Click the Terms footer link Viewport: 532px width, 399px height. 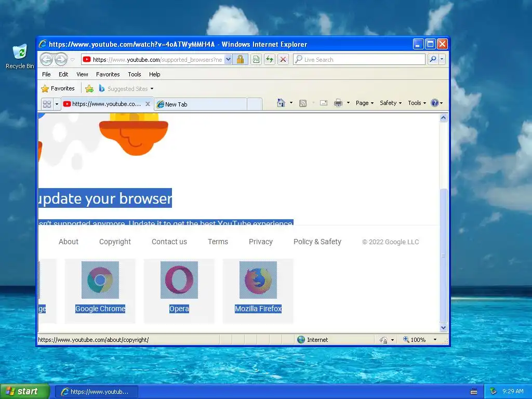click(x=218, y=242)
